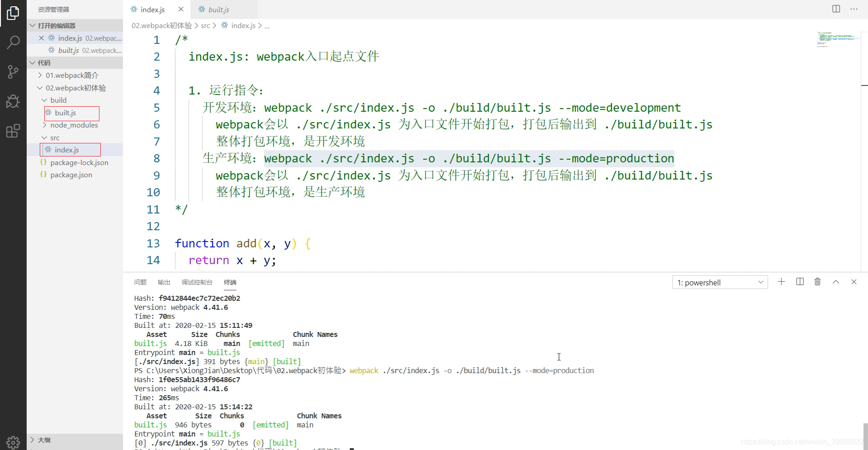Open editor More Actions ellipsis
The width and height of the screenshot is (868, 450).
[854, 9]
